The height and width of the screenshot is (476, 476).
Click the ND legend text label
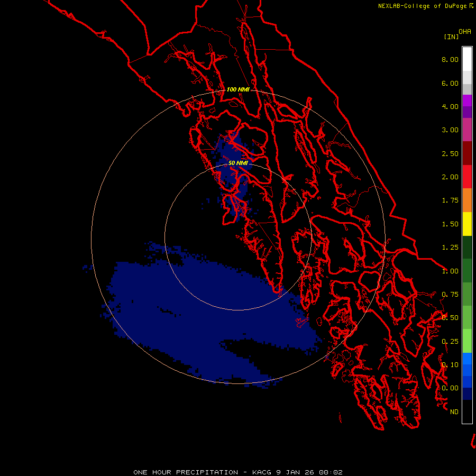454,411
